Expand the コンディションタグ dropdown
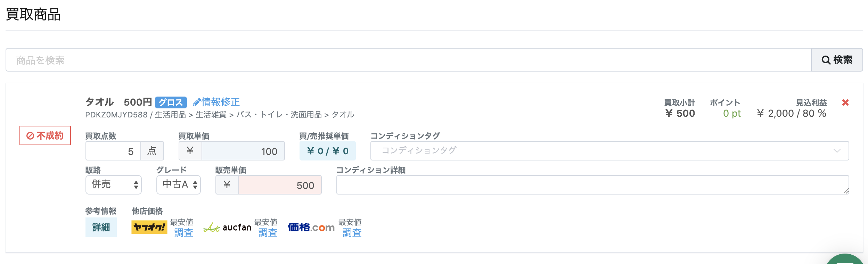This screenshot has height=264, width=868. [609, 151]
